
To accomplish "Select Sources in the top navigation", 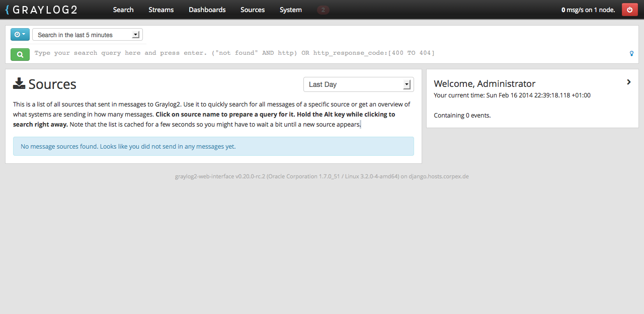I will (253, 10).
